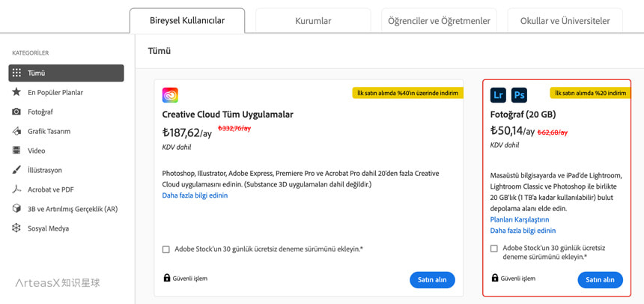Image resolution: width=644 pixels, height=304 pixels.
Task: Switch to the Kurumlar tab
Action: [x=313, y=21]
